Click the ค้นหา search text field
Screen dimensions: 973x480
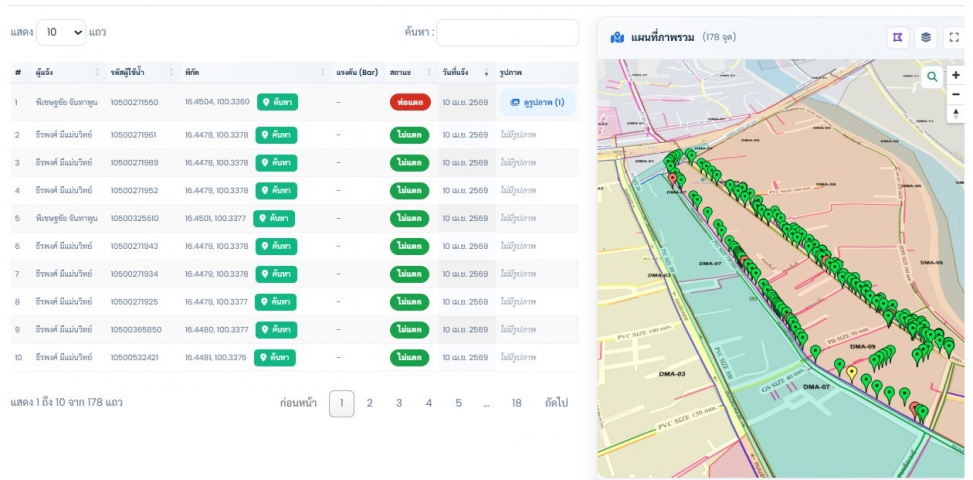pos(507,32)
